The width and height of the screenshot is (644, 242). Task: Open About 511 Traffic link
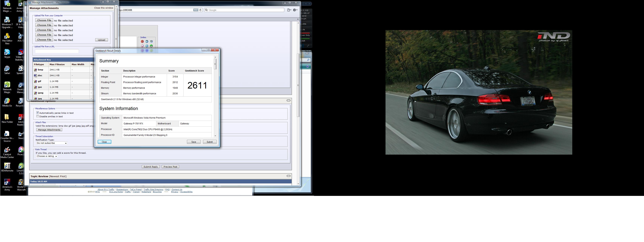[106, 190]
